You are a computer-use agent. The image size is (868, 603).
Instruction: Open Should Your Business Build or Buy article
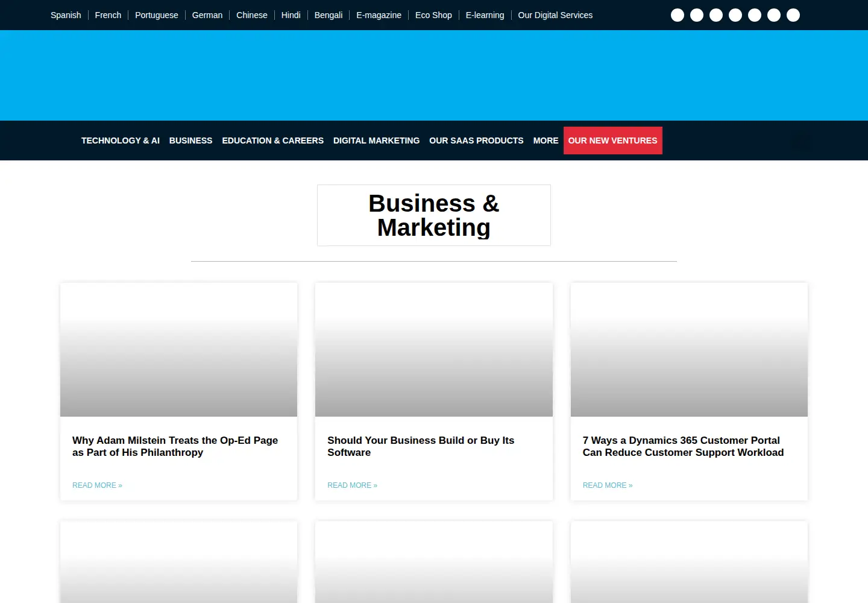click(421, 446)
